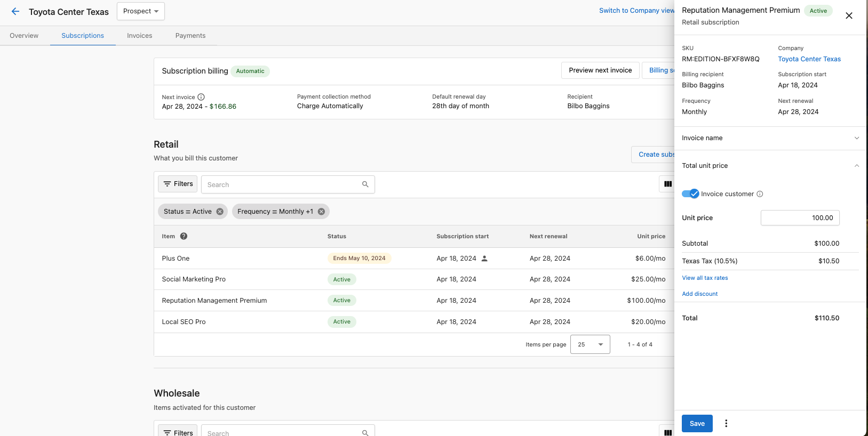Collapse the Total unit price section
Image resolution: width=868 pixels, height=436 pixels.
coord(770,166)
